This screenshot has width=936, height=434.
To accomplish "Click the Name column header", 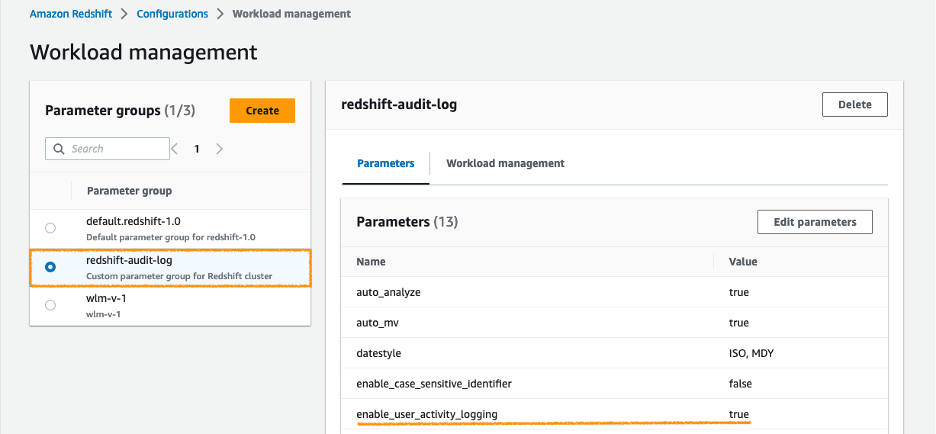I will [371, 262].
